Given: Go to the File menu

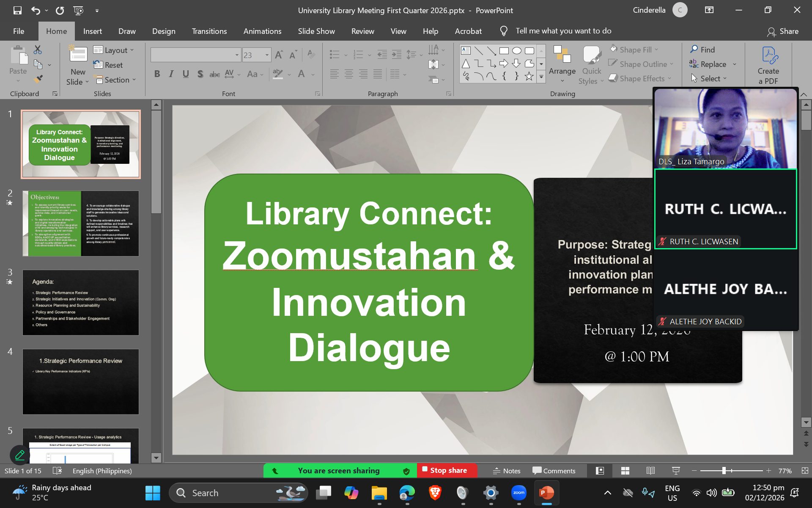Looking at the screenshot, I should coord(19,31).
